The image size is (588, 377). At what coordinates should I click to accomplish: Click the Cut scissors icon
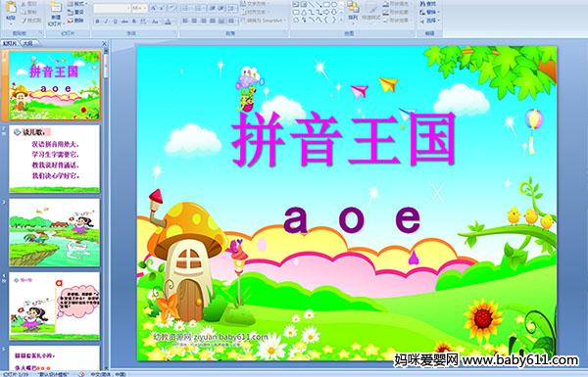pyautogui.click(x=24, y=4)
